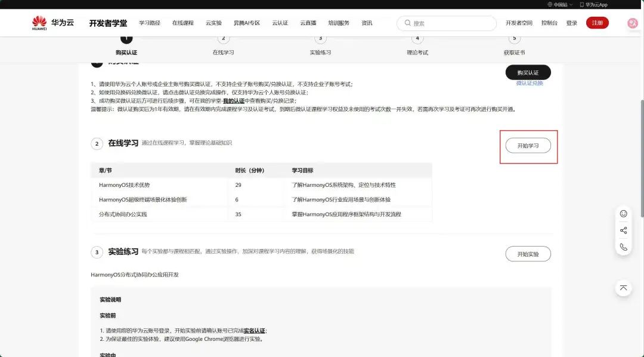This screenshot has width=644, height=357.
Task: Open the 昇腾AI专区 menu
Action: 247,23
